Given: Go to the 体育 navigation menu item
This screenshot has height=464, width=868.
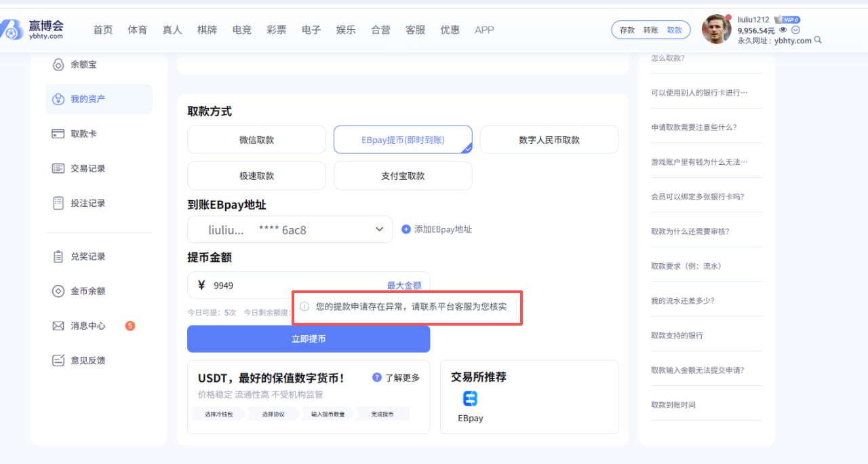Looking at the screenshot, I should pyautogui.click(x=138, y=30).
